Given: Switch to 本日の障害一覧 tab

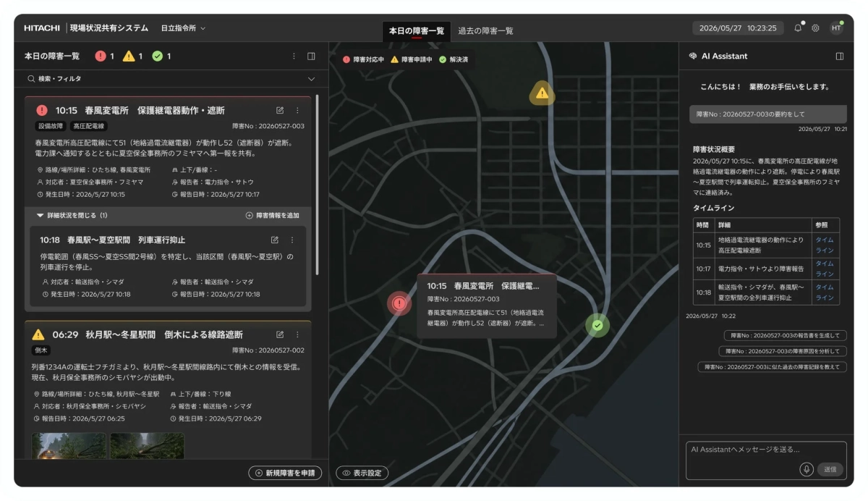Looking at the screenshot, I should 416,30.
